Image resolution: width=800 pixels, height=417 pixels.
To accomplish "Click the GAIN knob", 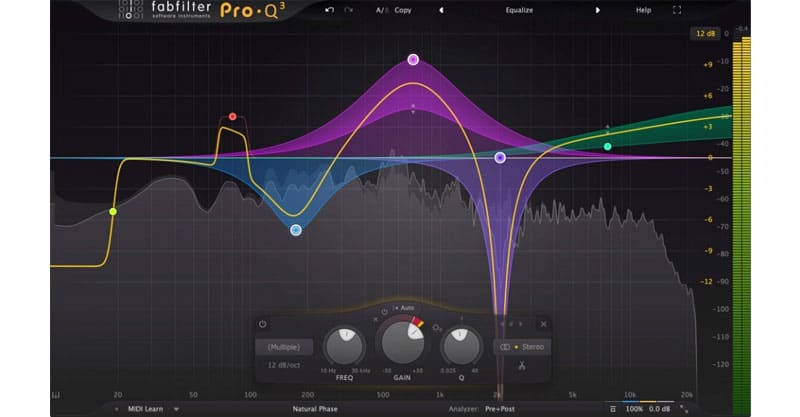I will (x=402, y=342).
